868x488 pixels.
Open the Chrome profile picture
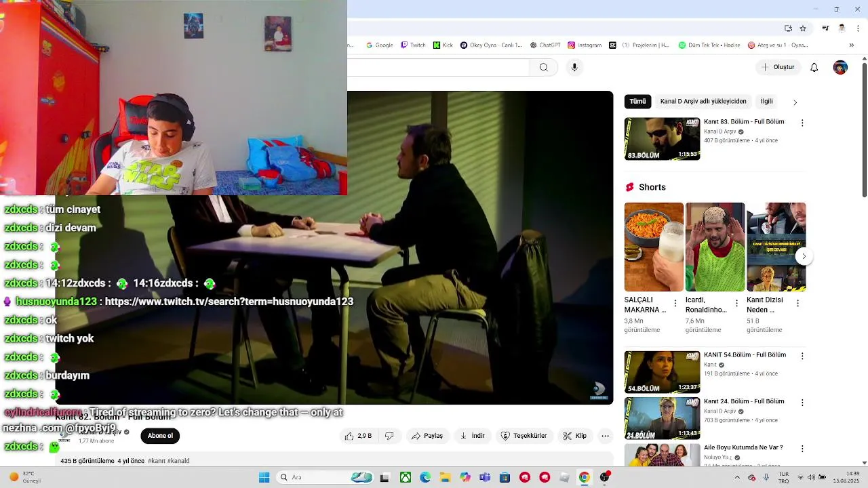click(842, 28)
